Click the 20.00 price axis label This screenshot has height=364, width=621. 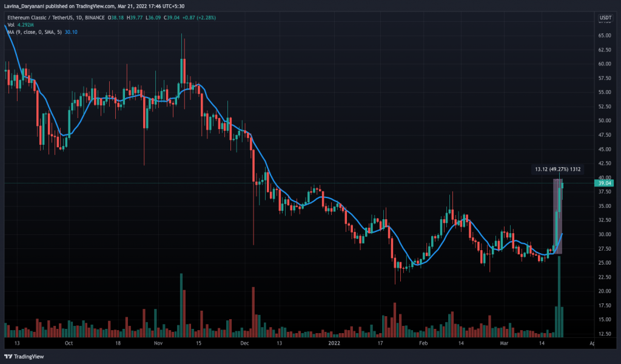pos(605,291)
